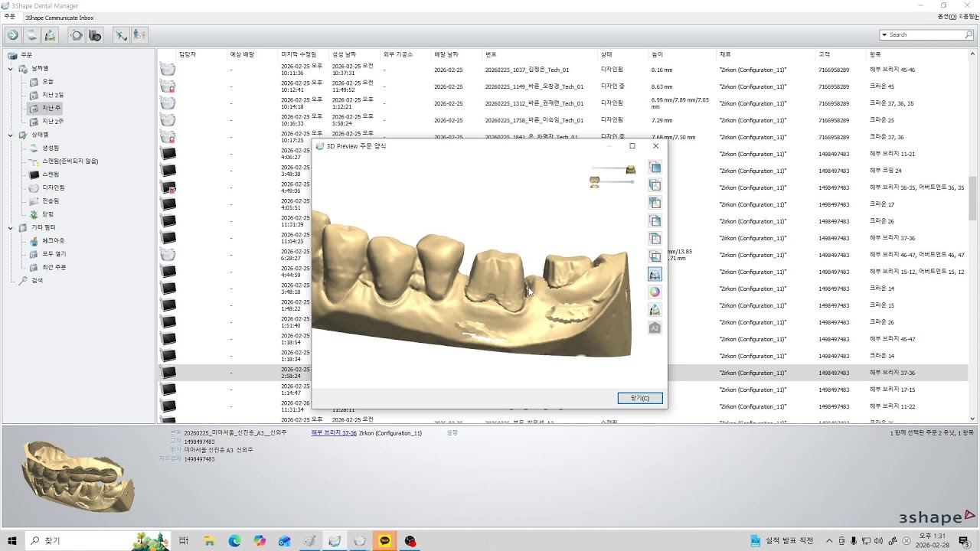Filter orders by 전송됨 status
980x551 pixels.
coord(51,201)
